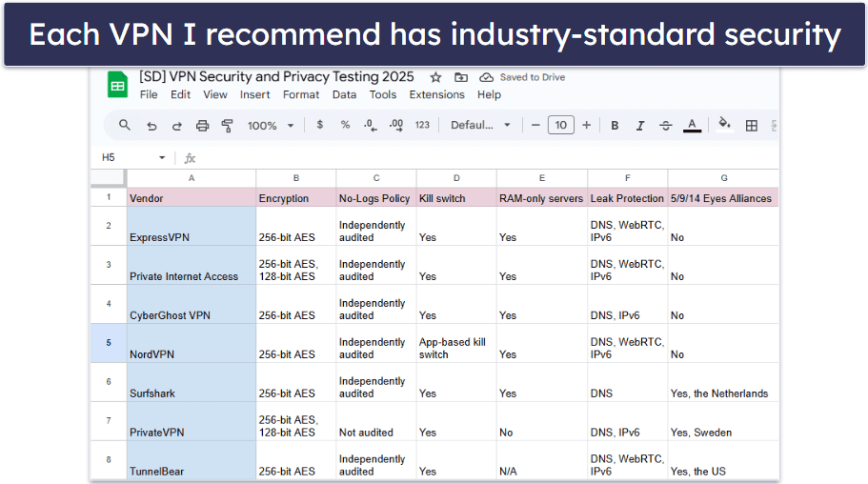
Task: Open the Help menu
Action: tap(489, 94)
